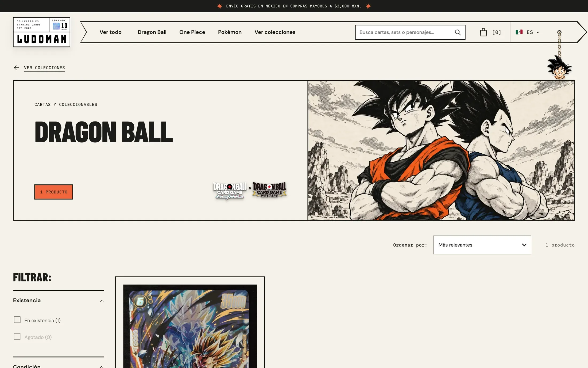This screenshot has height=368, width=588.
Task: Open the Pokémon menu item
Action: click(x=230, y=32)
